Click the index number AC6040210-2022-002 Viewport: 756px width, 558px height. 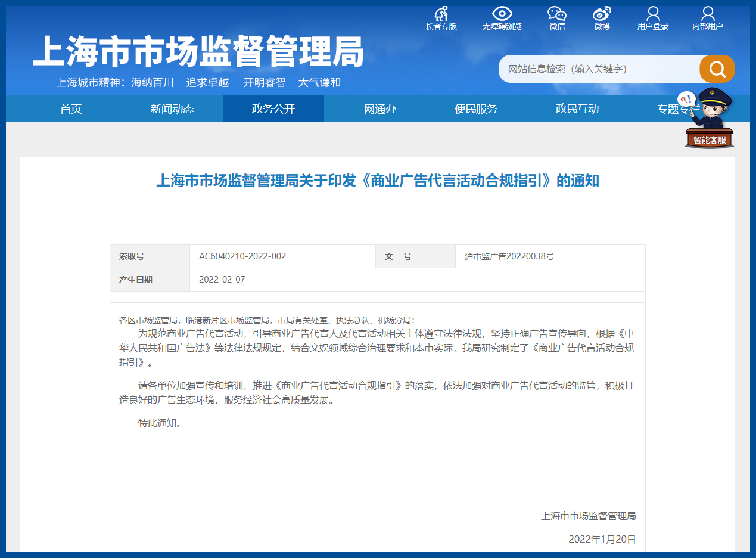coord(242,256)
